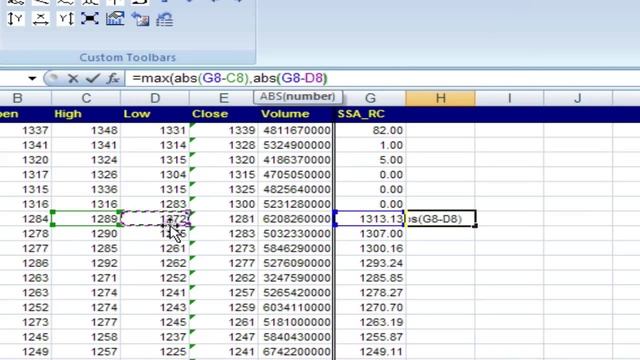The width and height of the screenshot is (640, 360).
Task: Click the striped list toolbar icon
Action: click(x=164, y=19)
